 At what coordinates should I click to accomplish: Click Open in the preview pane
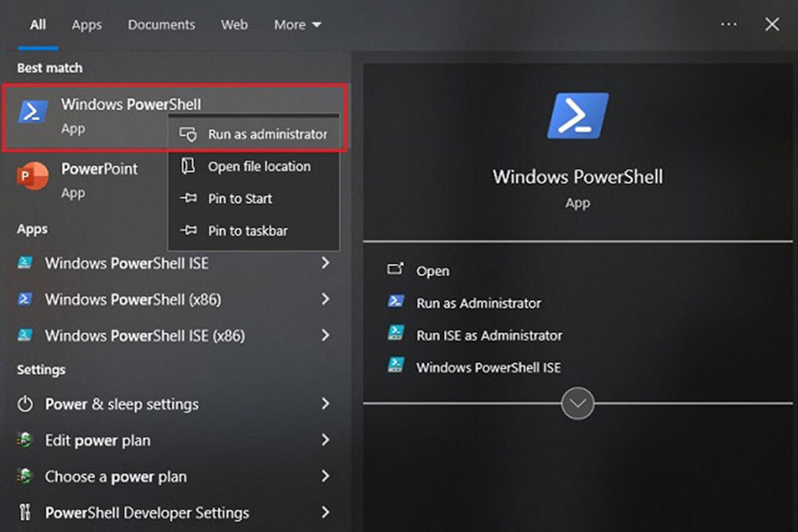coord(433,270)
